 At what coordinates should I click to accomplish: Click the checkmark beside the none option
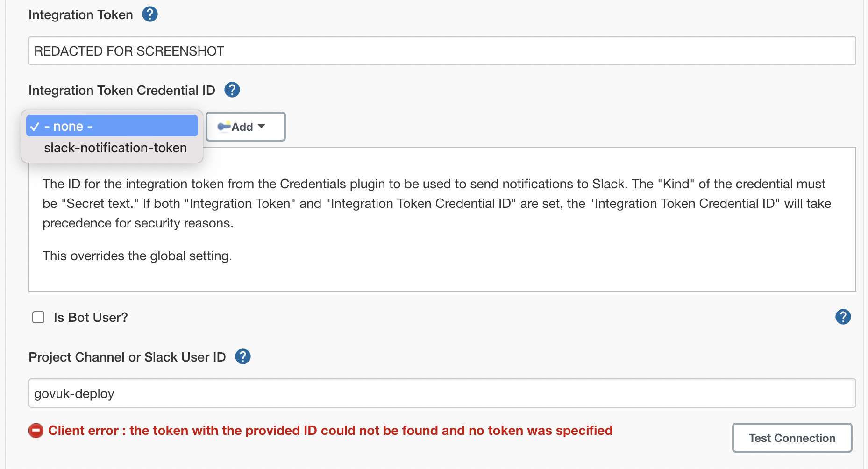[35, 126]
